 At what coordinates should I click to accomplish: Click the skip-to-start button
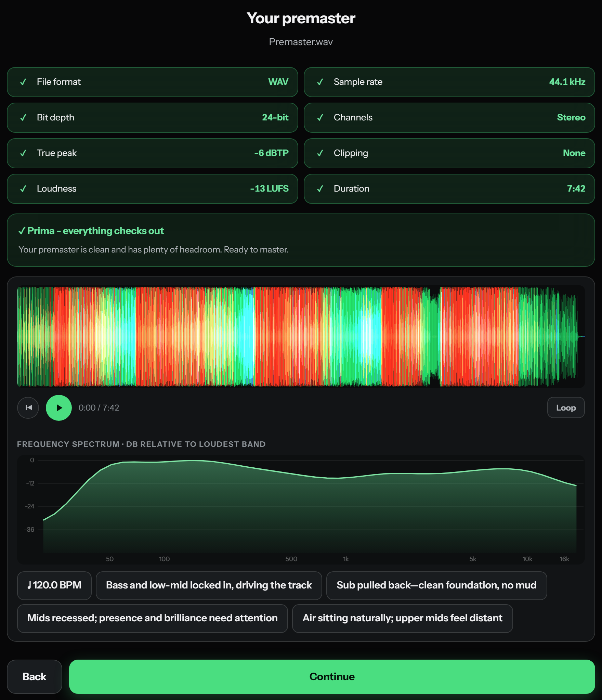28,407
